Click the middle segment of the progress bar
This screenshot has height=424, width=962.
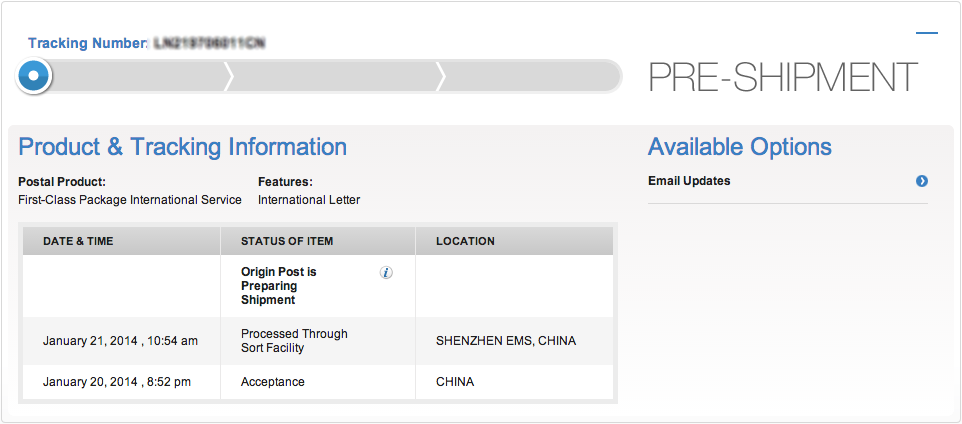coord(334,76)
